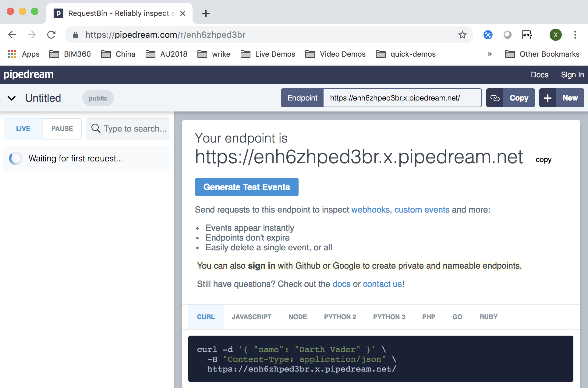Click the public badge
This screenshot has width=588, height=388.
98,98
